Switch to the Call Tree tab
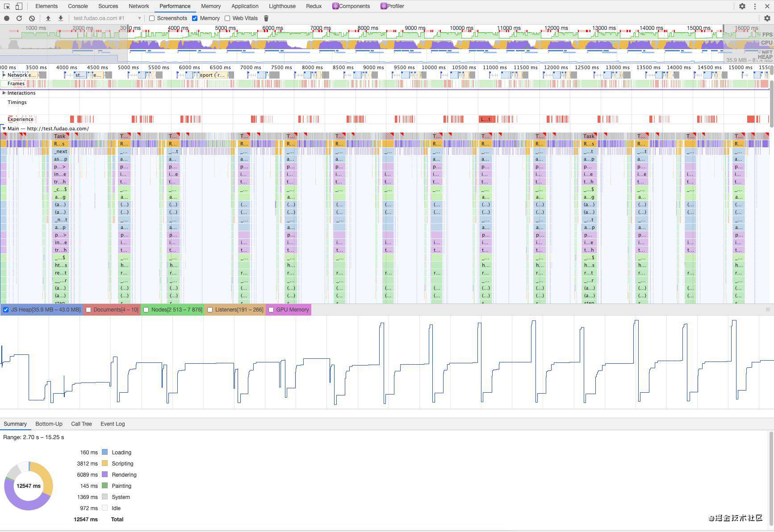 (x=82, y=424)
